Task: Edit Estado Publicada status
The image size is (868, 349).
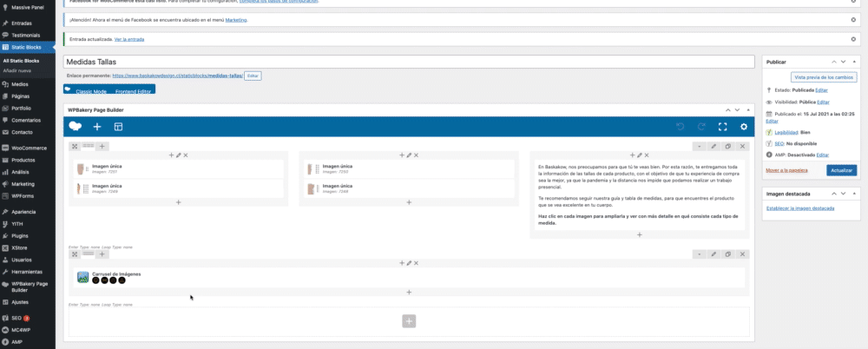Action: pyautogui.click(x=822, y=89)
